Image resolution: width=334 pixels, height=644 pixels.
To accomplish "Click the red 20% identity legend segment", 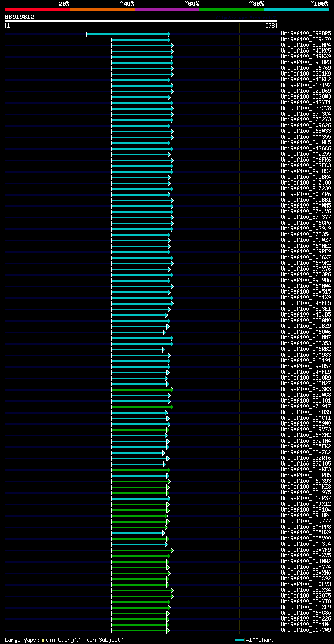I will [x=38, y=9].
